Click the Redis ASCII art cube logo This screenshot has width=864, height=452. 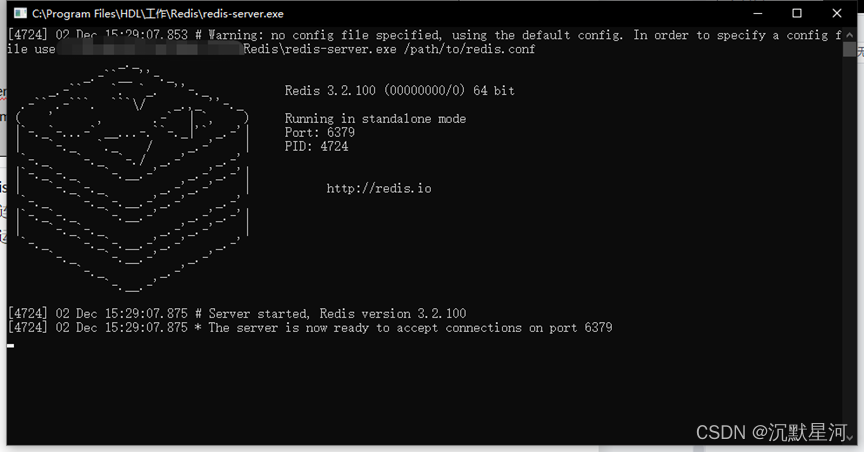click(132, 177)
